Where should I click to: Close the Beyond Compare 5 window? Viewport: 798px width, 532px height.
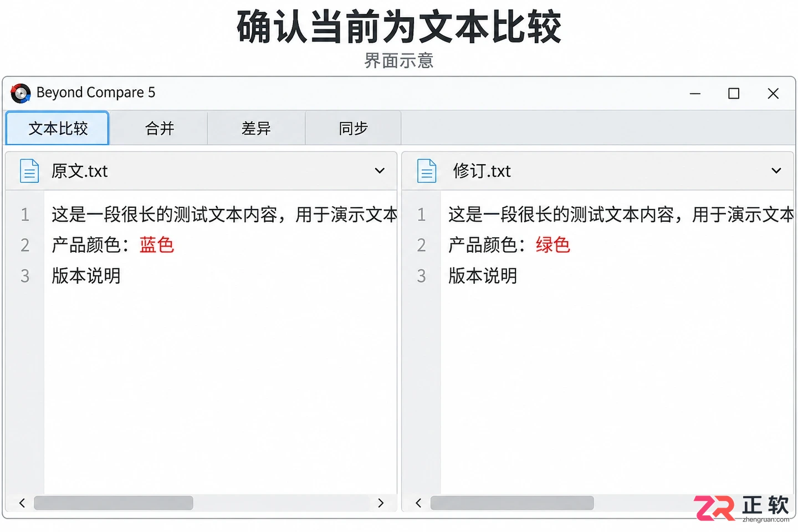pyautogui.click(x=773, y=94)
